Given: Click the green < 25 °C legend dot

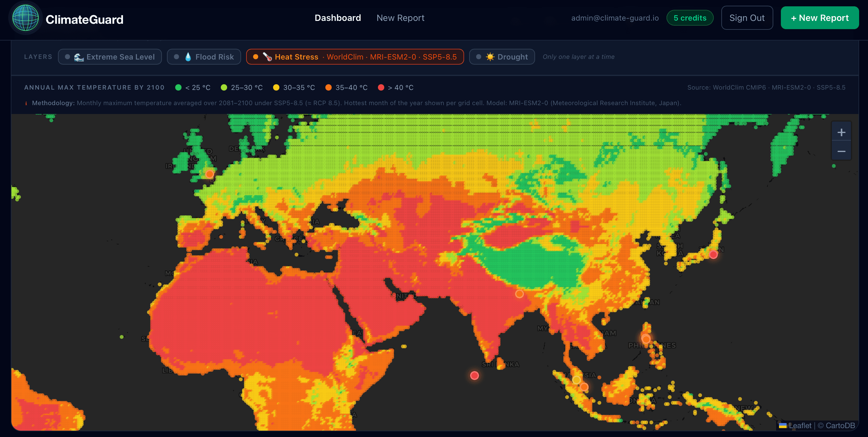Looking at the screenshot, I should (x=178, y=88).
